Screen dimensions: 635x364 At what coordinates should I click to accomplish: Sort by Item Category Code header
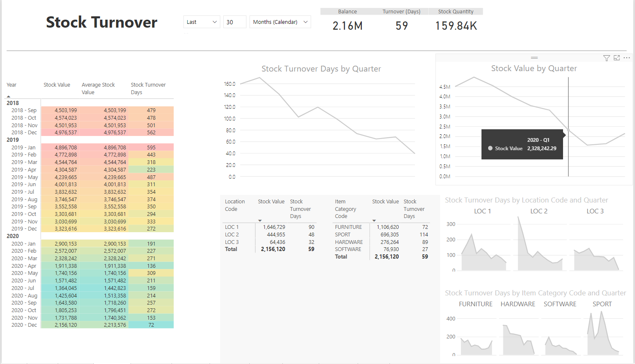click(346, 209)
